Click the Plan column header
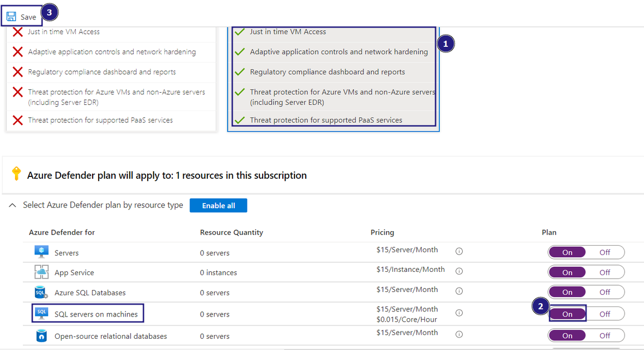Viewport: 644px width, 350px height. click(x=549, y=232)
